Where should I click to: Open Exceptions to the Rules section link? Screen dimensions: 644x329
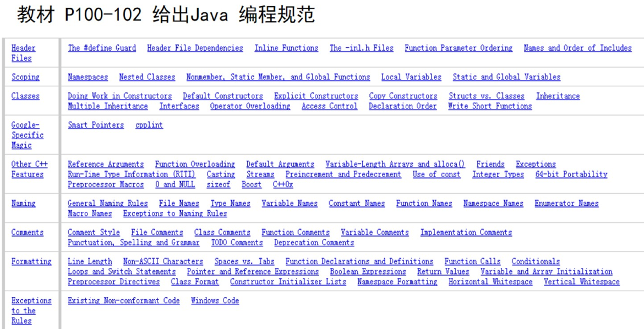[31, 311]
